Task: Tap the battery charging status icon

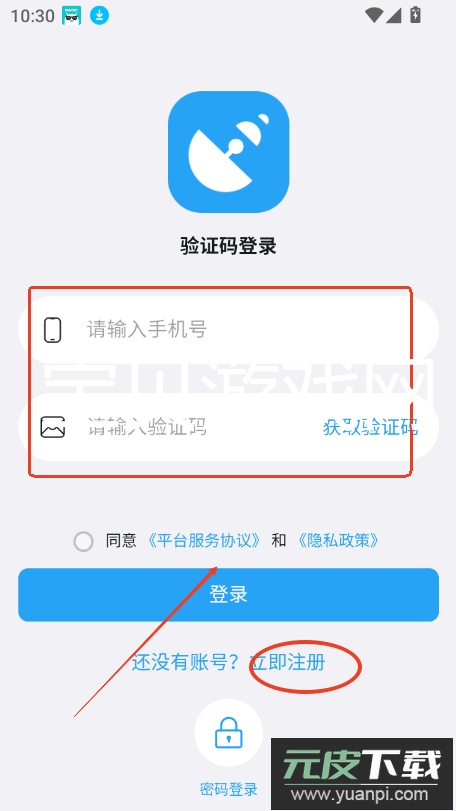Action: pyautogui.click(x=415, y=15)
